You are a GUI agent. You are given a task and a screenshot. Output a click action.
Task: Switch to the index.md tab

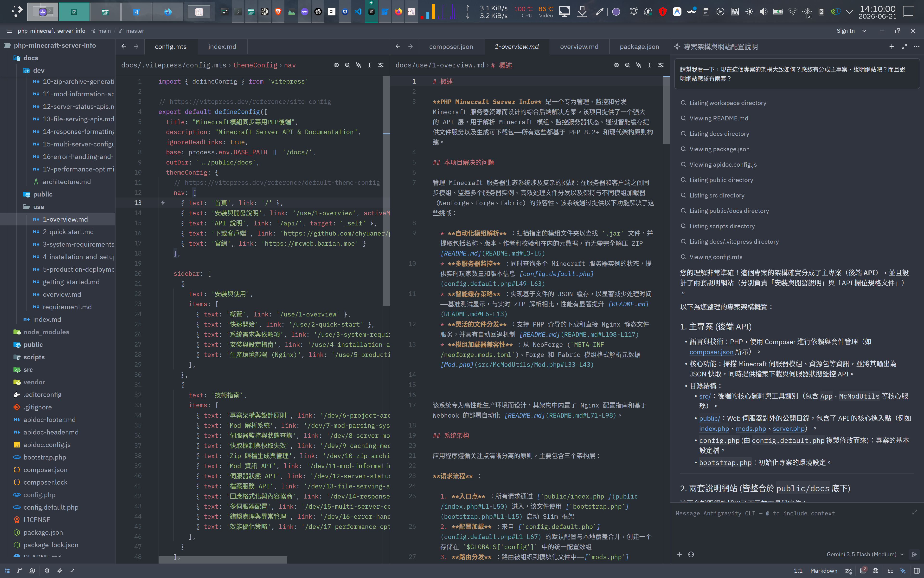222,46
